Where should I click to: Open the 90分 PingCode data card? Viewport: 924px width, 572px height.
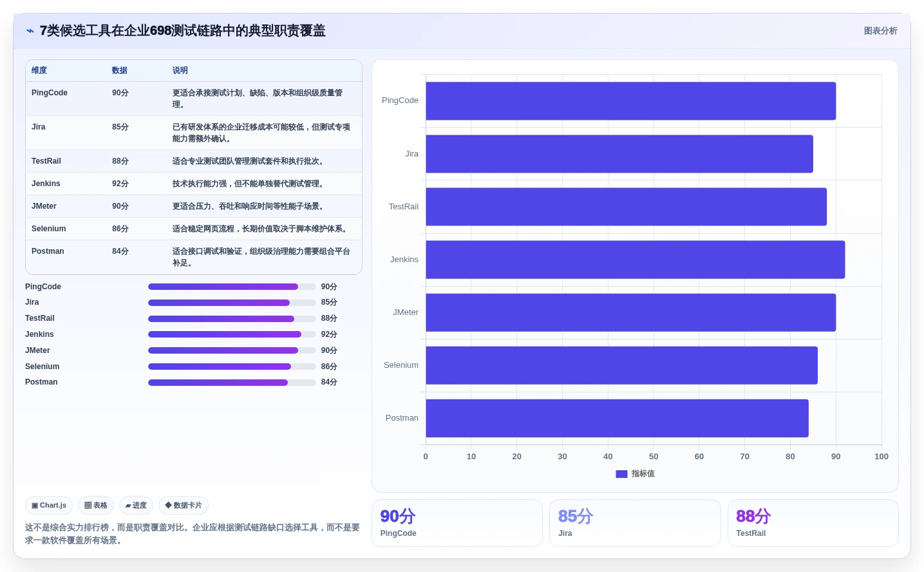(x=457, y=523)
